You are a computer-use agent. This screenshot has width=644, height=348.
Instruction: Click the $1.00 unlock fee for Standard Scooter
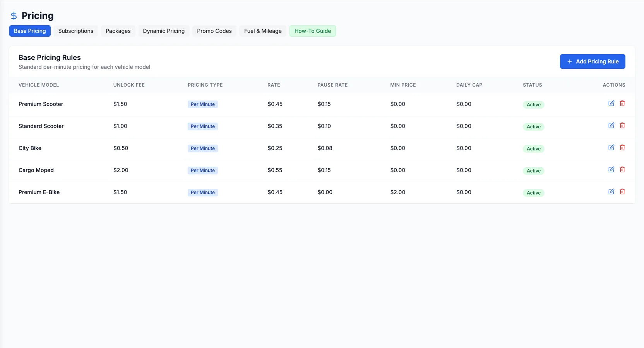[120, 126]
